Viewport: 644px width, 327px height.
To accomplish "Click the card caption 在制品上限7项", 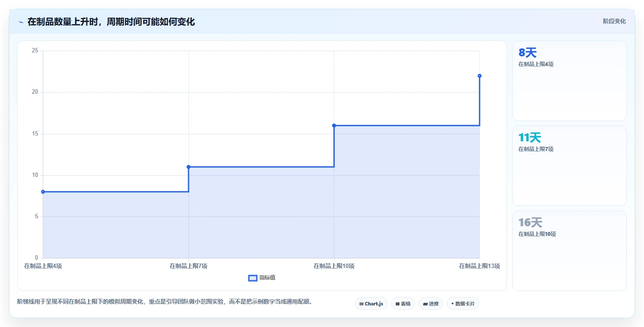I will pyautogui.click(x=536, y=149).
